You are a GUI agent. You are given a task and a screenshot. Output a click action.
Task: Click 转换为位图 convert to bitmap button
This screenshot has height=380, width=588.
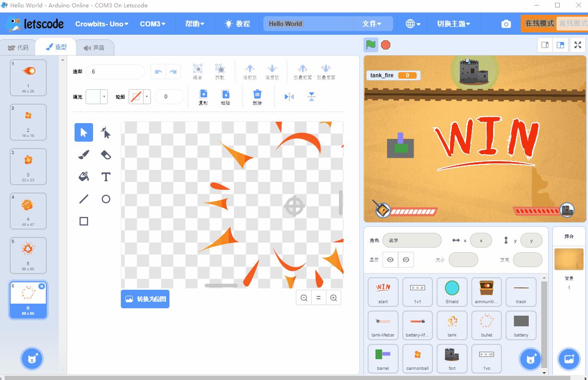145,299
